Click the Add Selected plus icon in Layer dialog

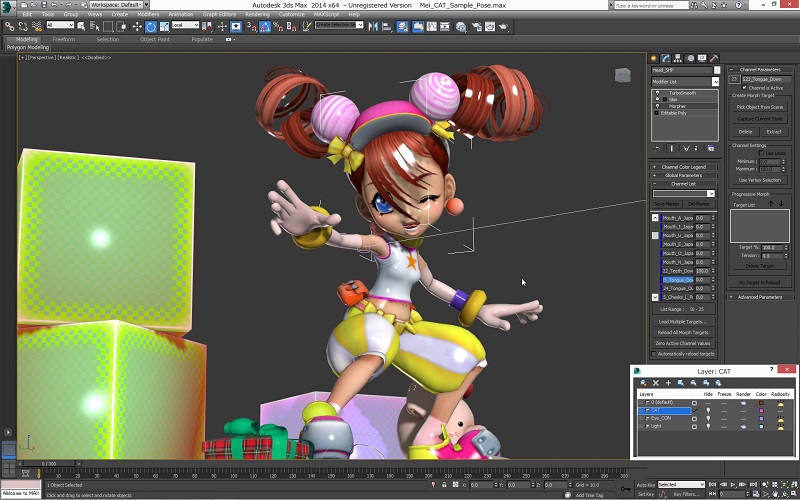[x=668, y=383]
